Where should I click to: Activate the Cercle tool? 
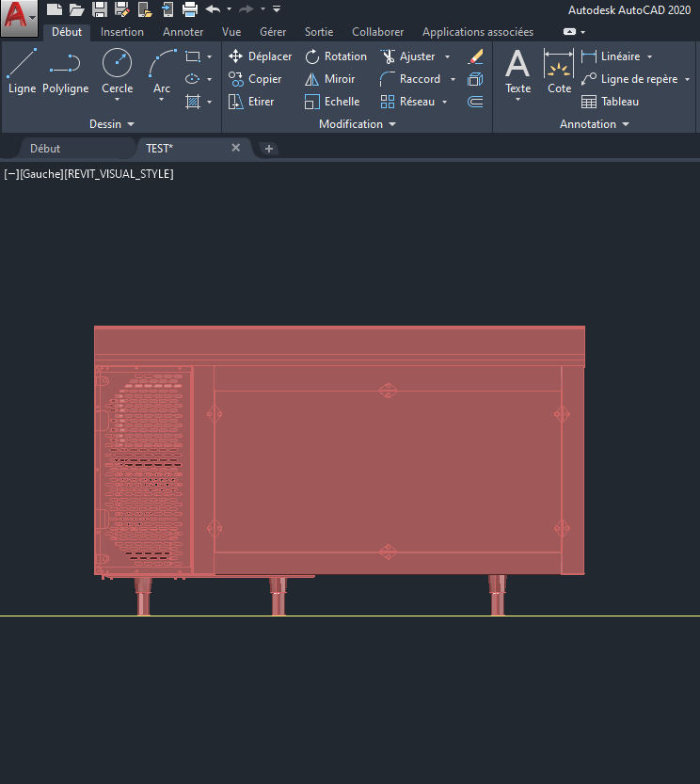[118, 72]
